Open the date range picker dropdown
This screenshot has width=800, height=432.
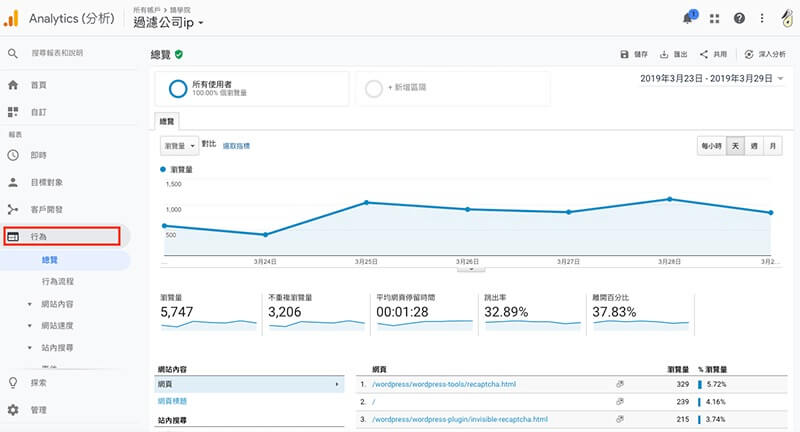coord(711,78)
